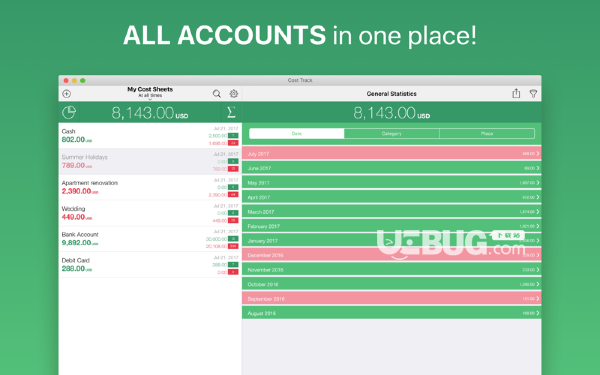Viewport: 600px width, 375px height.
Task: Switch to the Category tab
Action: (x=391, y=134)
